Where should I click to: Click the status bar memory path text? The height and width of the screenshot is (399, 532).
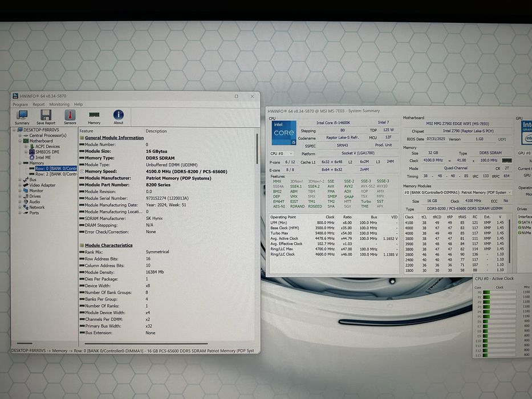coord(133,351)
